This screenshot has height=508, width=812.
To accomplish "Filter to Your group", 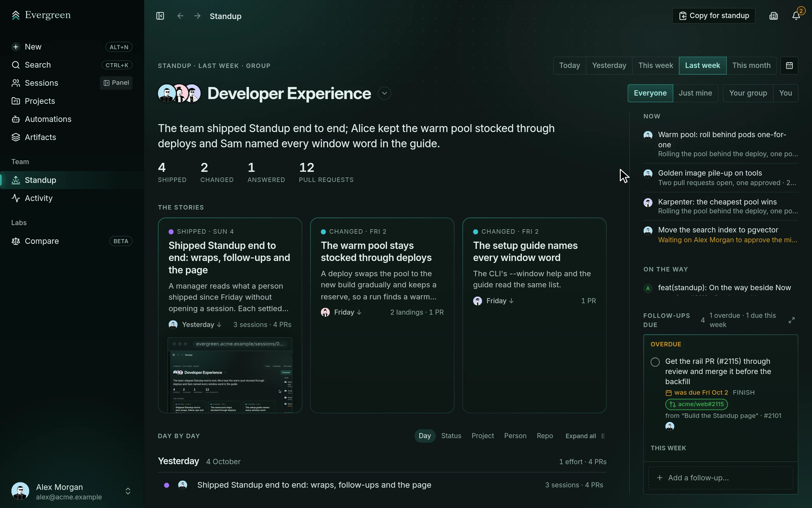I will [x=748, y=93].
